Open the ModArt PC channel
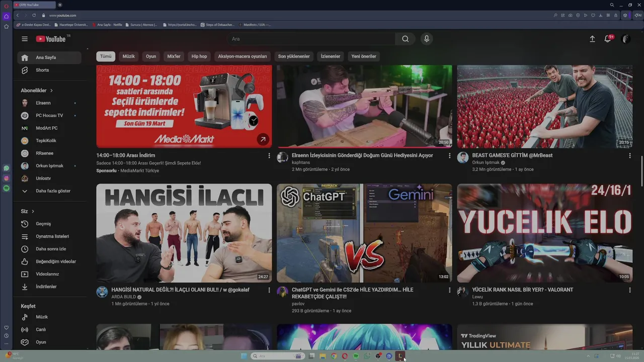 pyautogui.click(x=49, y=128)
